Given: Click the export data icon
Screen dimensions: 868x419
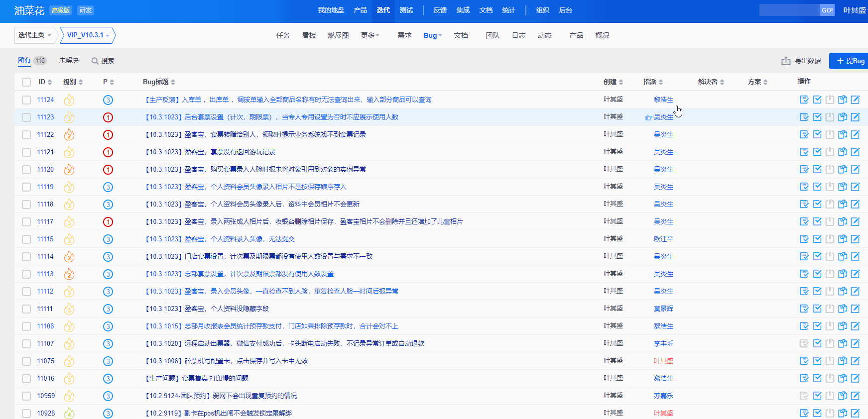Looking at the screenshot, I should (x=786, y=61).
